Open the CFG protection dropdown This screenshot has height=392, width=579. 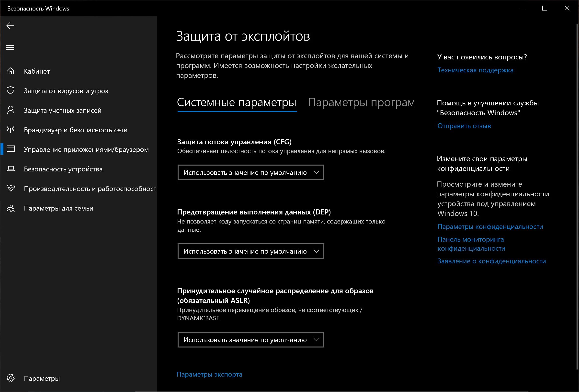click(251, 172)
